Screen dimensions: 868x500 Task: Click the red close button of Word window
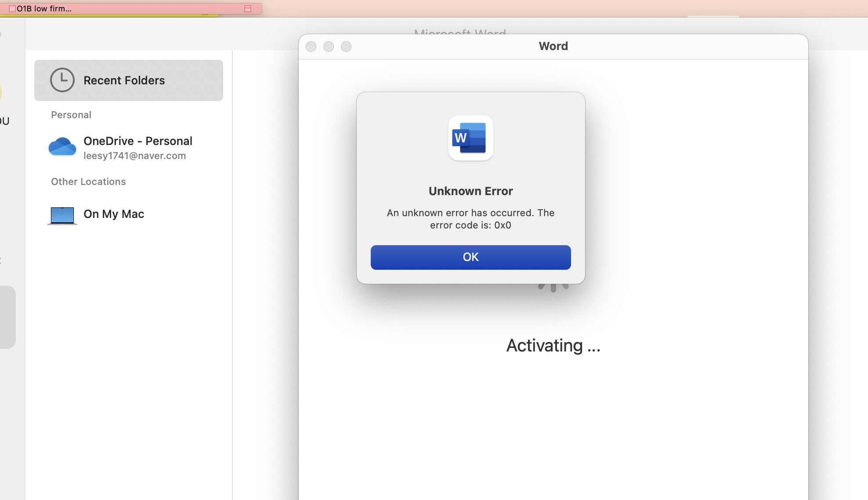(311, 47)
